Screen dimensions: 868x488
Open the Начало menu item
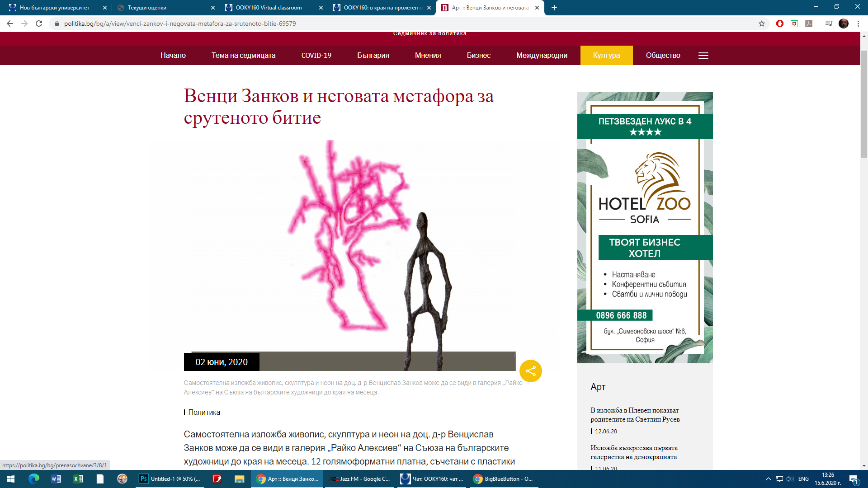[173, 56]
